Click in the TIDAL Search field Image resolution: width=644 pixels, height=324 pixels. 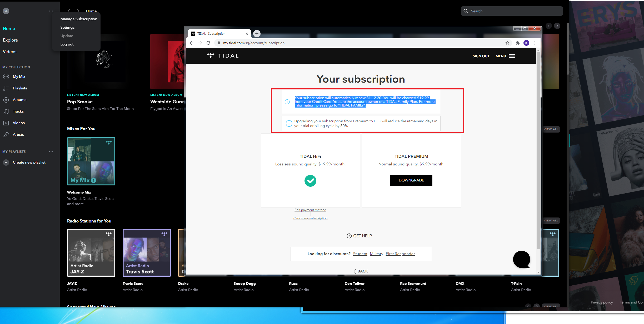[512, 11]
